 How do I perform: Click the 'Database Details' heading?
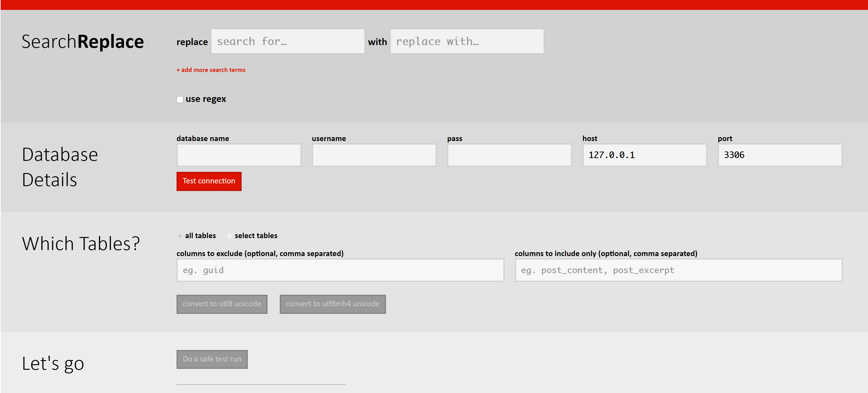click(x=60, y=167)
